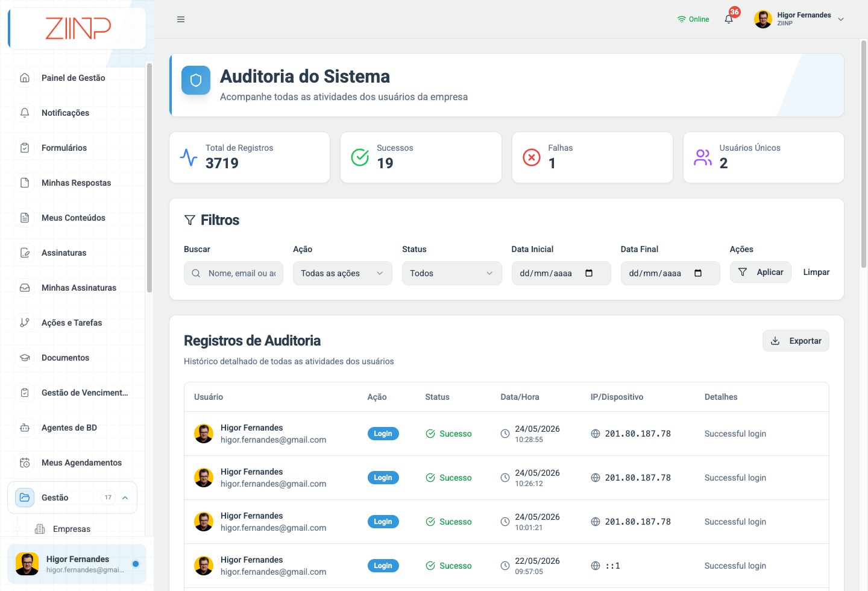Toggle the hamburger sidebar menu icon

(x=181, y=19)
